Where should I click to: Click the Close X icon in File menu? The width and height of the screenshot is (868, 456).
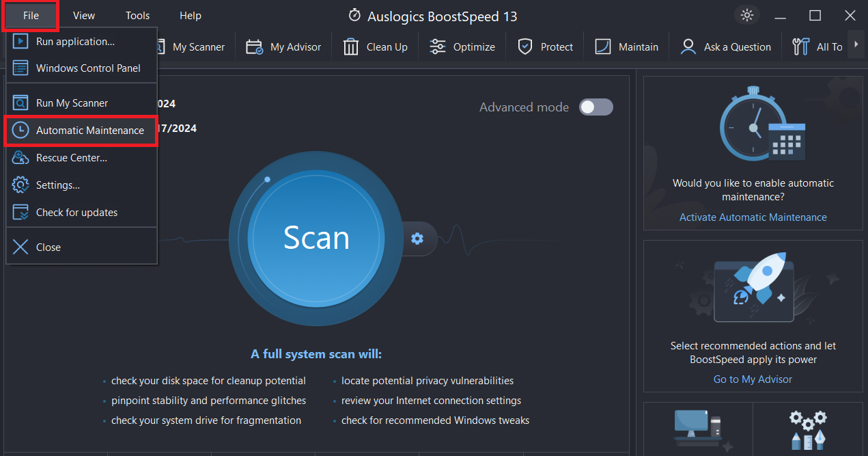pos(21,247)
